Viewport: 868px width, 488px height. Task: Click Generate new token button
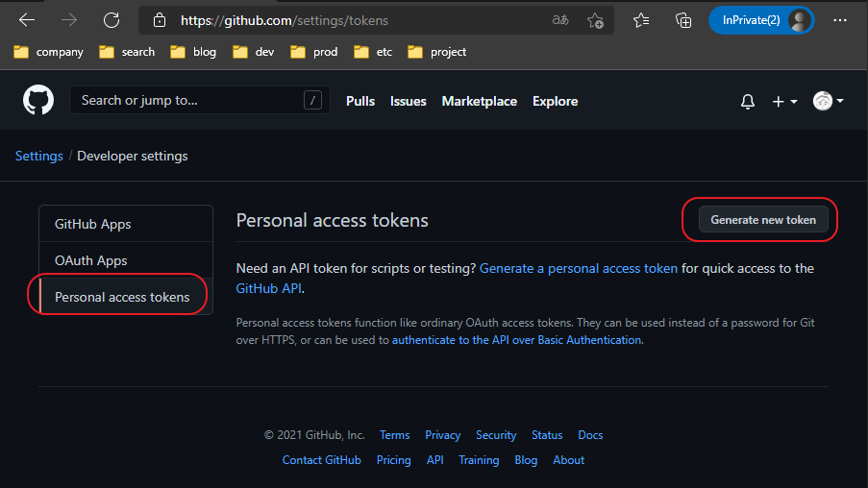[763, 220]
